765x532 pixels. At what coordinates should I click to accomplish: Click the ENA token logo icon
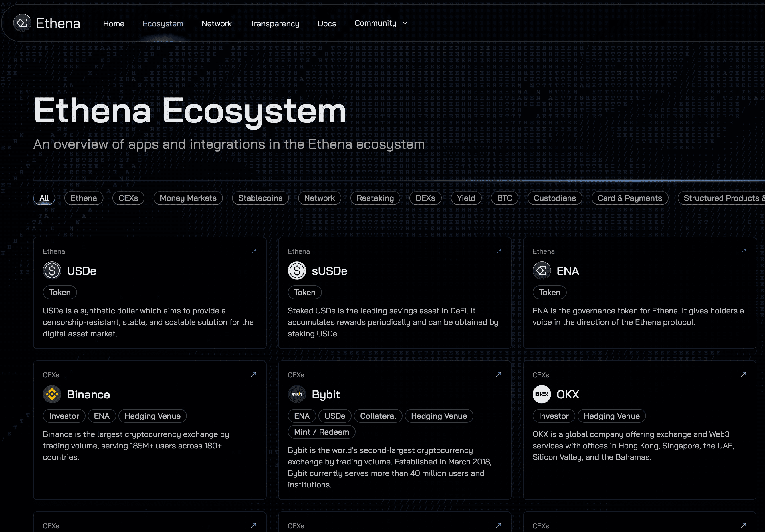(x=542, y=271)
